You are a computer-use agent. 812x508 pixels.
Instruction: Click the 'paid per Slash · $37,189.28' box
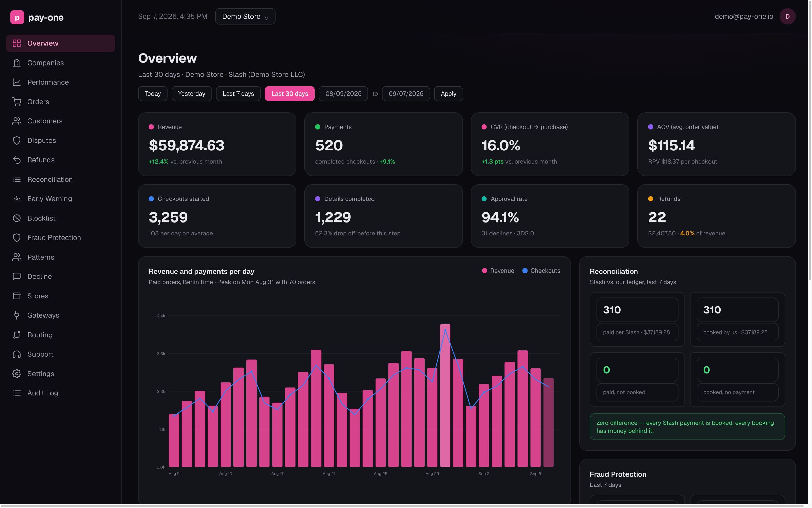pos(637,332)
